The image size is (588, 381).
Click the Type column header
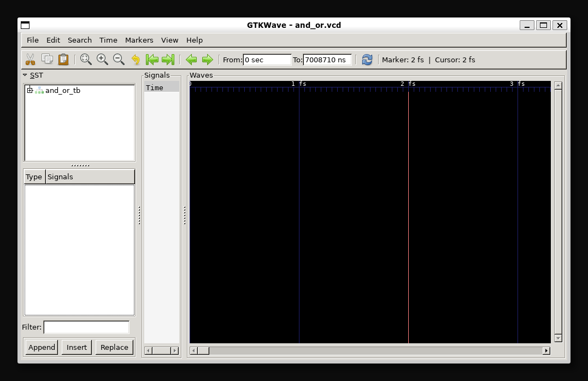coord(34,177)
